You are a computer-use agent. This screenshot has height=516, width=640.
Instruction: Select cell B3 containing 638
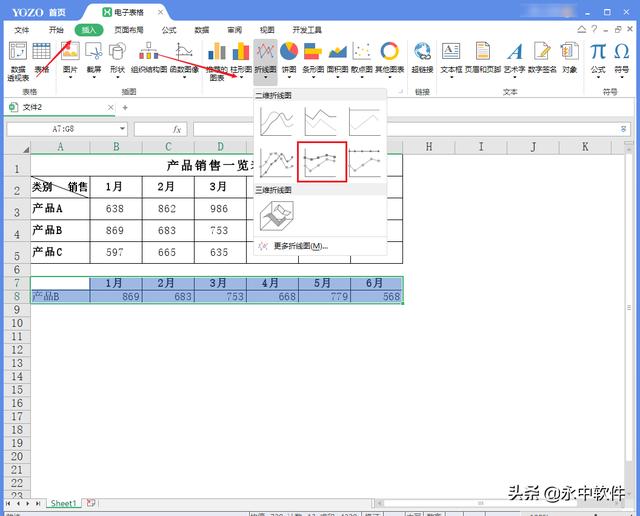pos(116,209)
